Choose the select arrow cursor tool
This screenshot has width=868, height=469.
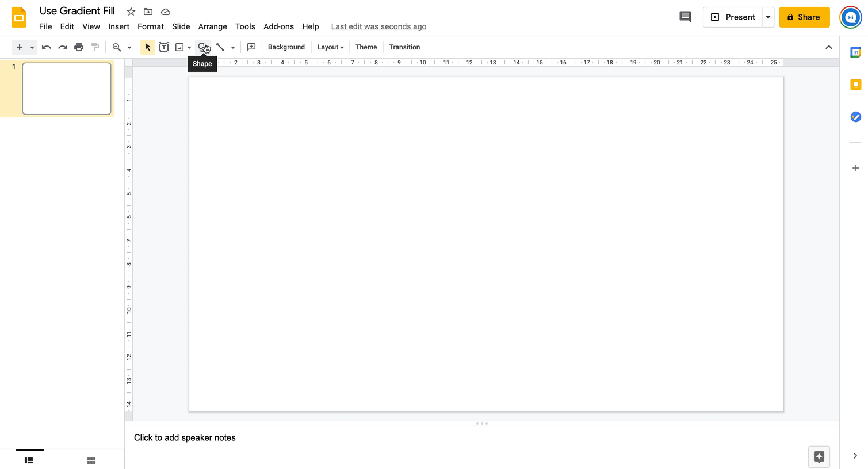click(148, 47)
